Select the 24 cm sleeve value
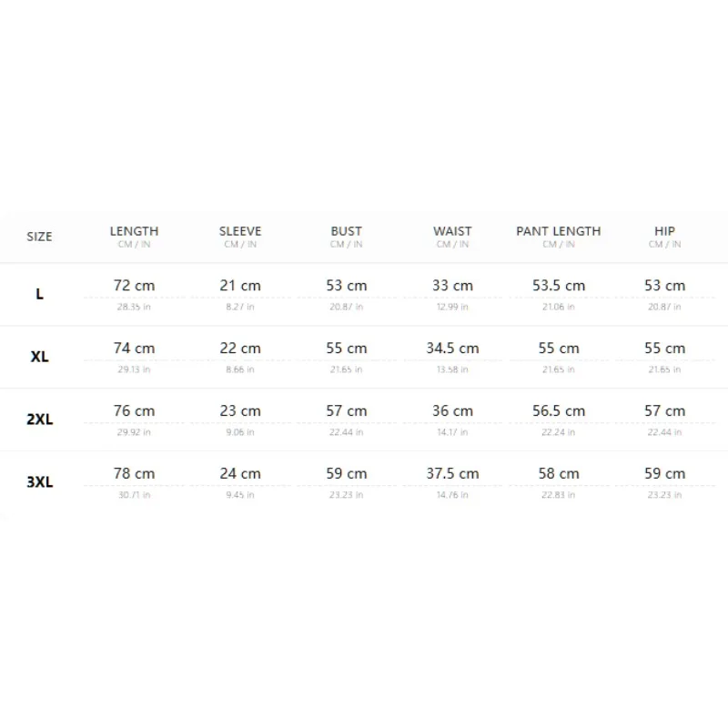 (240, 473)
